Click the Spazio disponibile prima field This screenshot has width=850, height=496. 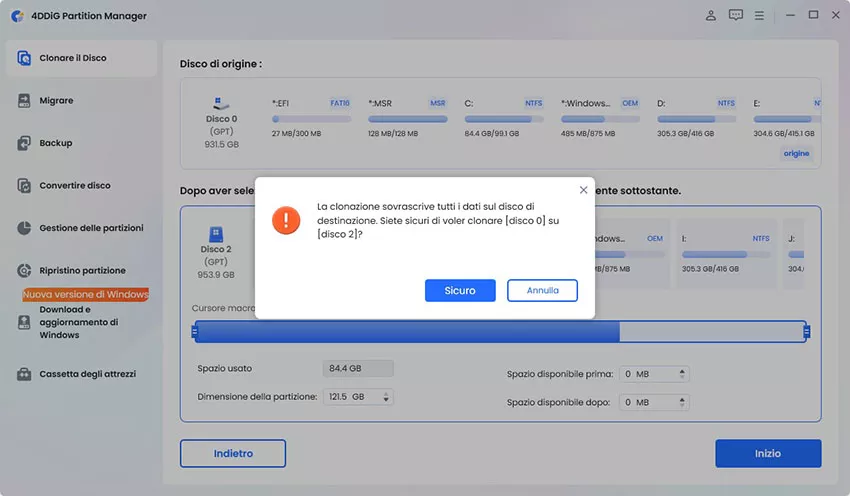(654, 374)
